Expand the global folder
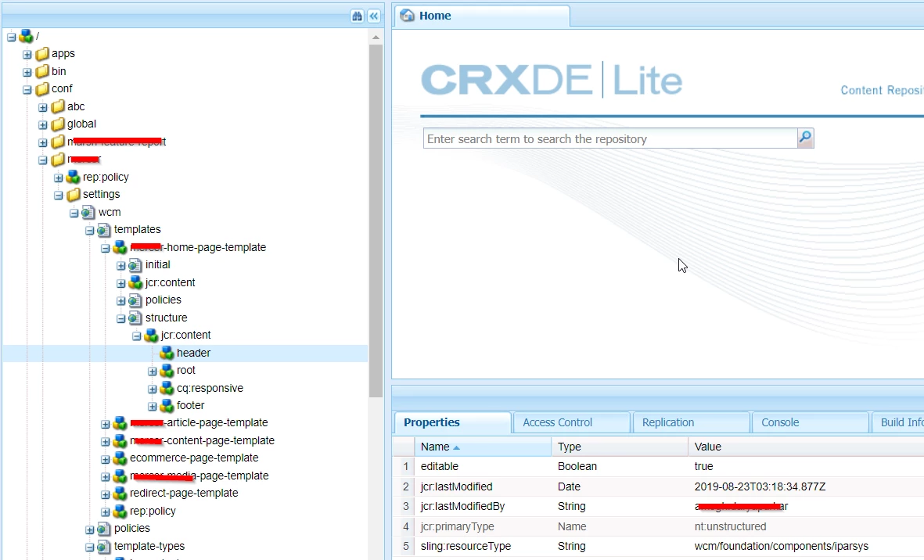Image resolution: width=924 pixels, height=560 pixels. (43, 125)
